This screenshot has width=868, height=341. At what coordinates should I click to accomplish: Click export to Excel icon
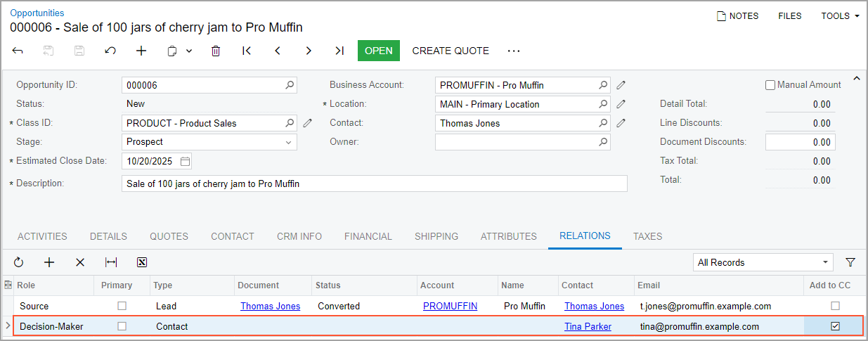pos(142,262)
